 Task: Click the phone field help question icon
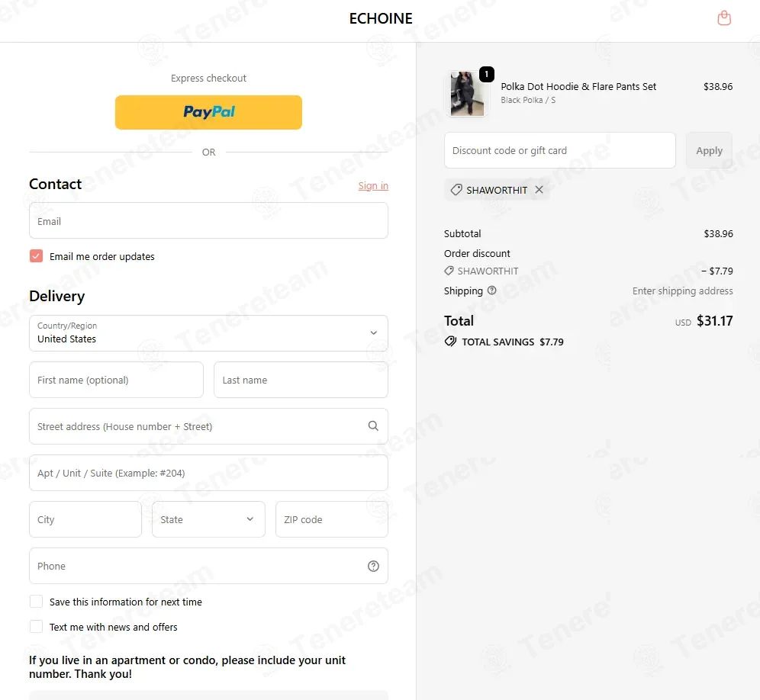pyautogui.click(x=372, y=566)
